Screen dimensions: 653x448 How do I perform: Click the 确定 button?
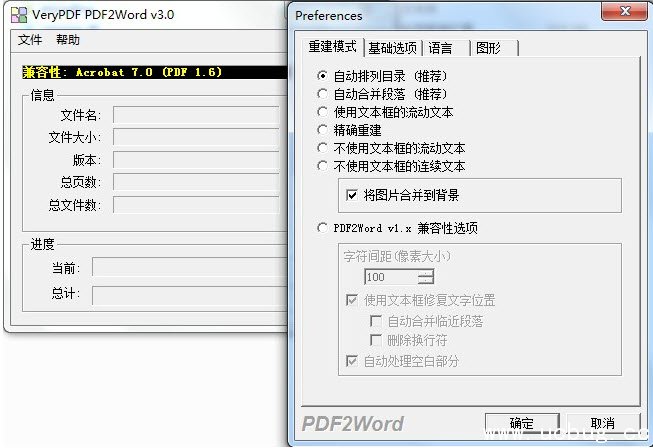[x=521, y=424]
